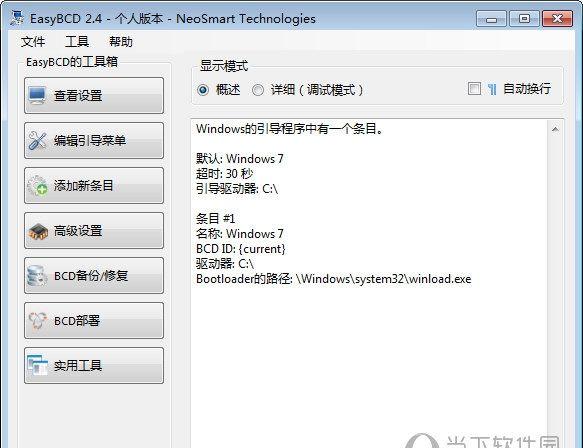Open the 工具 menu
The image size is (583, 448).
pyautogui.click(x=77, y=42)
